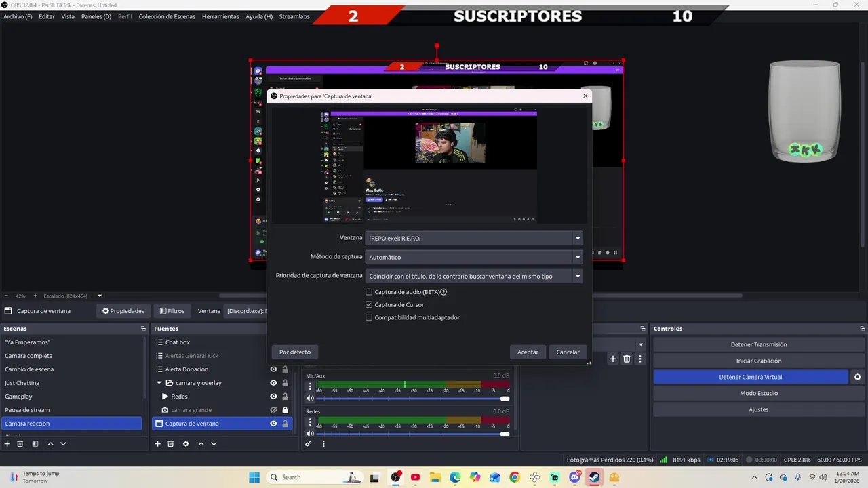868x488 pixels.
Task: Open Steam from the taskbar
Action: [x=595, y=477]
